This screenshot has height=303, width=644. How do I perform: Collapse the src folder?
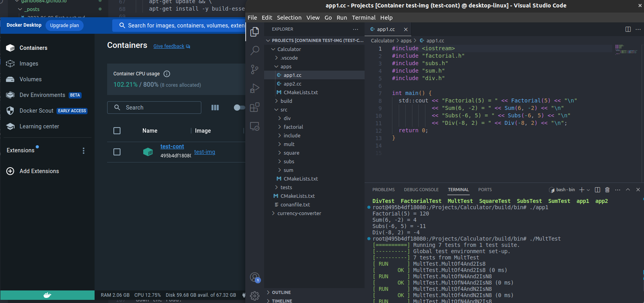point(283,110)
